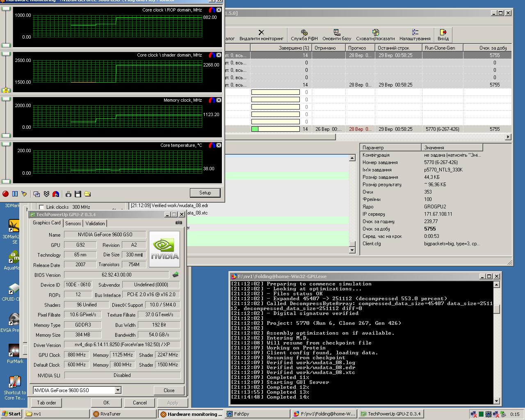This screenshot has width=525, height=420.
Task: Capture screenshot with monitor camera icon
Action: point(68,194)
